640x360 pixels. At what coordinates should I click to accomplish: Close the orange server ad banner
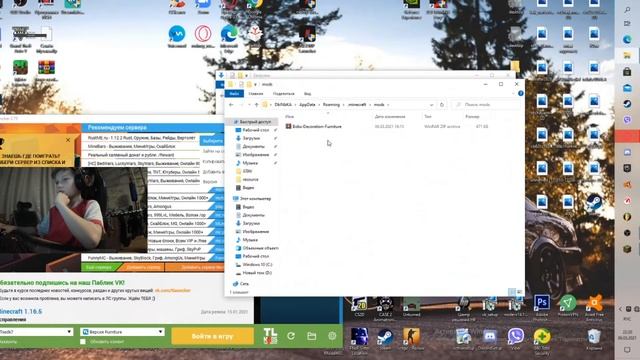68,140
